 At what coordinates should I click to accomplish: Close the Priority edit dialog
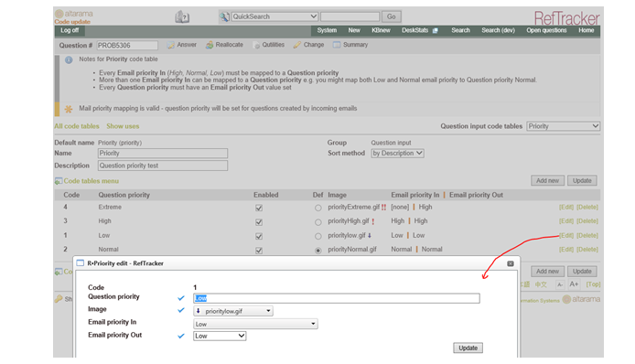(511, 263)
